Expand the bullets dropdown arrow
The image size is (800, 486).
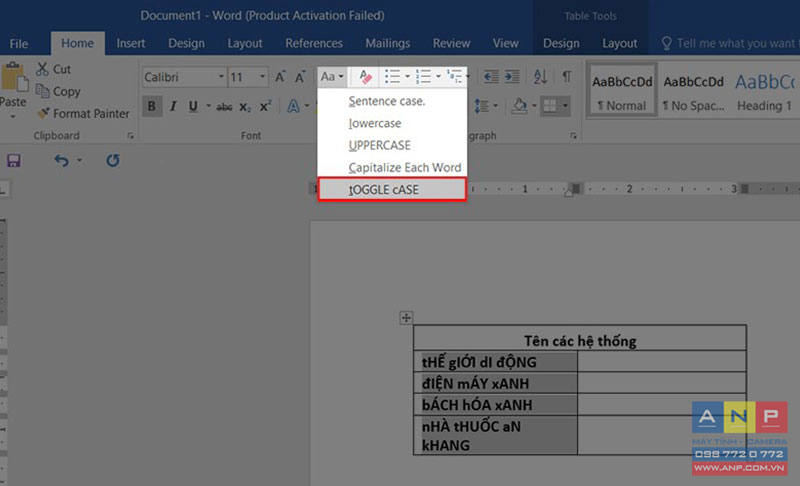click(407, 77)
